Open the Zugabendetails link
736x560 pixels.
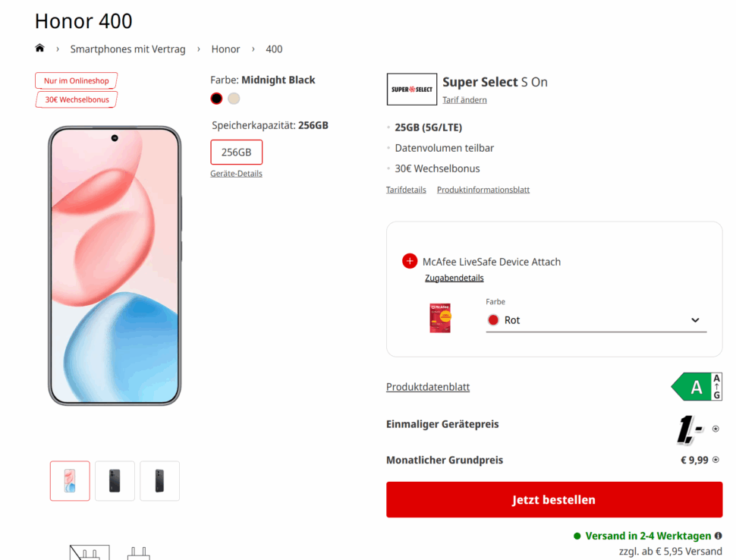point(454,278)
